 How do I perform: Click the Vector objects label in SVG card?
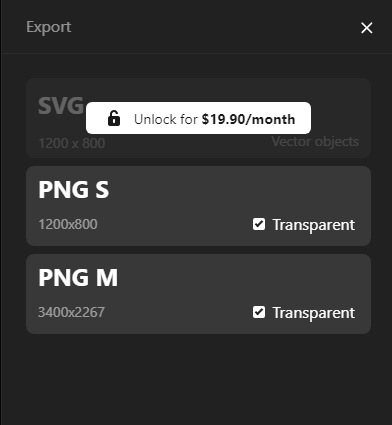315,142
